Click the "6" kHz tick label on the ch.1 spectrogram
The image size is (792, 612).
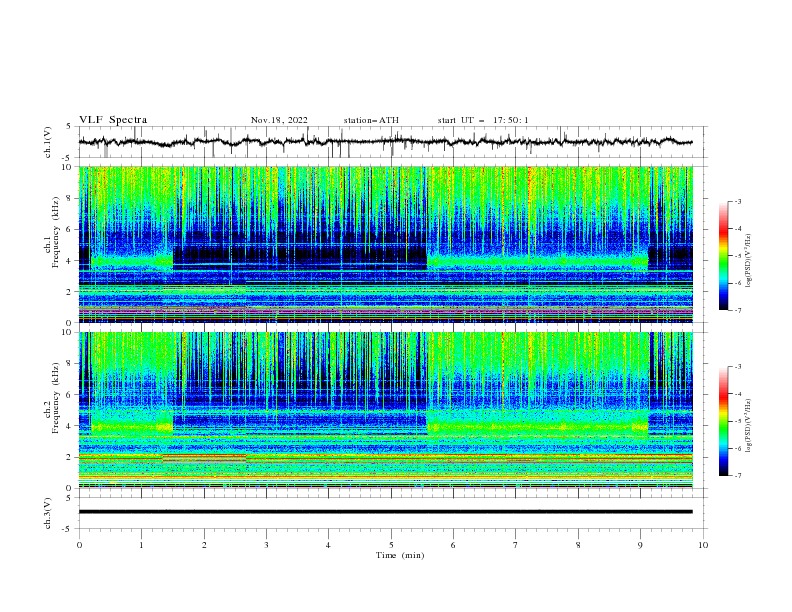(x=71, y=230)
